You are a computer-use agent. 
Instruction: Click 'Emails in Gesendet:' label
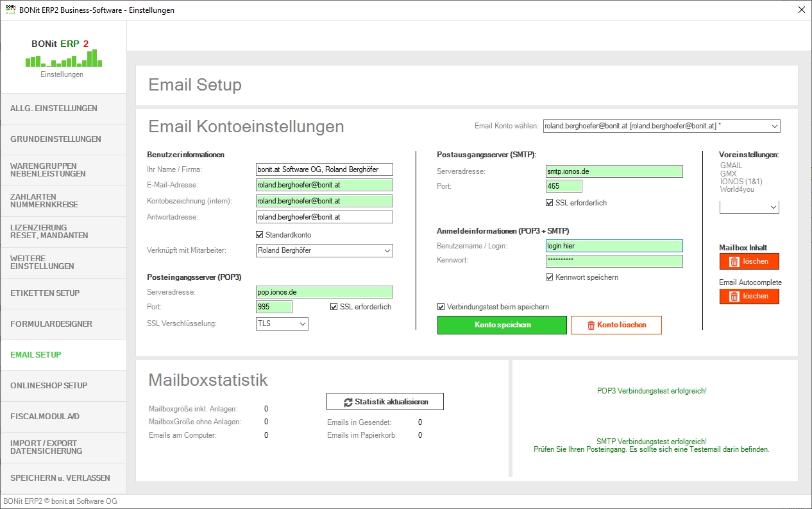359,422
